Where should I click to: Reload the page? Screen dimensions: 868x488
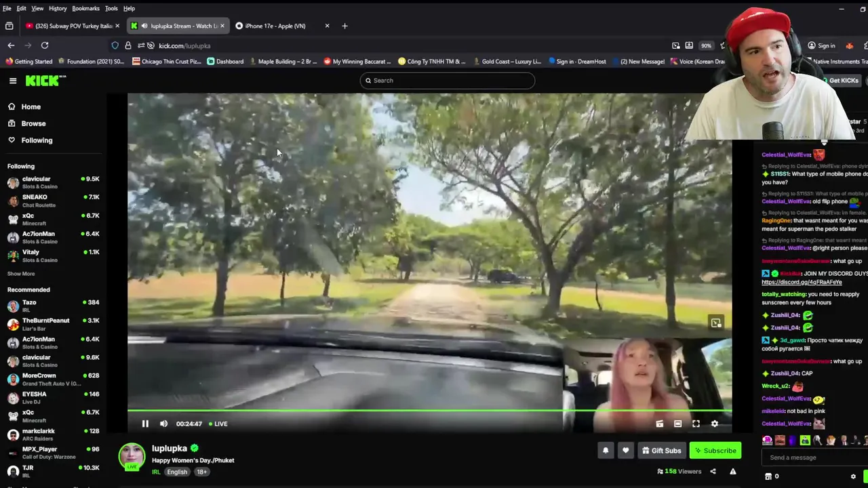[x=45, y=45]
